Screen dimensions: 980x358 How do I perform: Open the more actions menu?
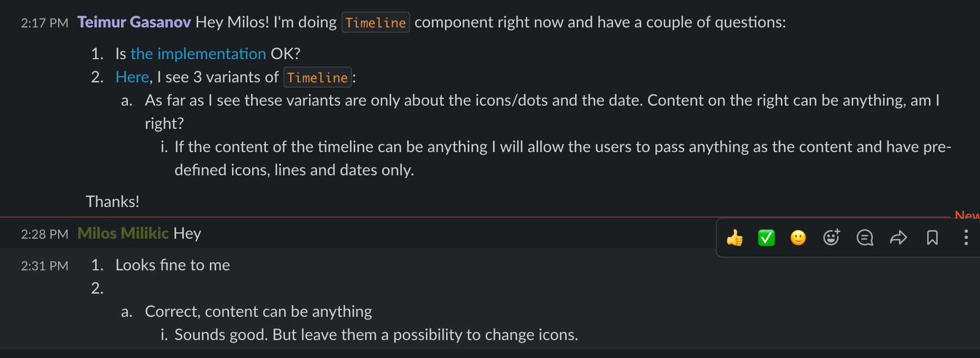[966, 238]
